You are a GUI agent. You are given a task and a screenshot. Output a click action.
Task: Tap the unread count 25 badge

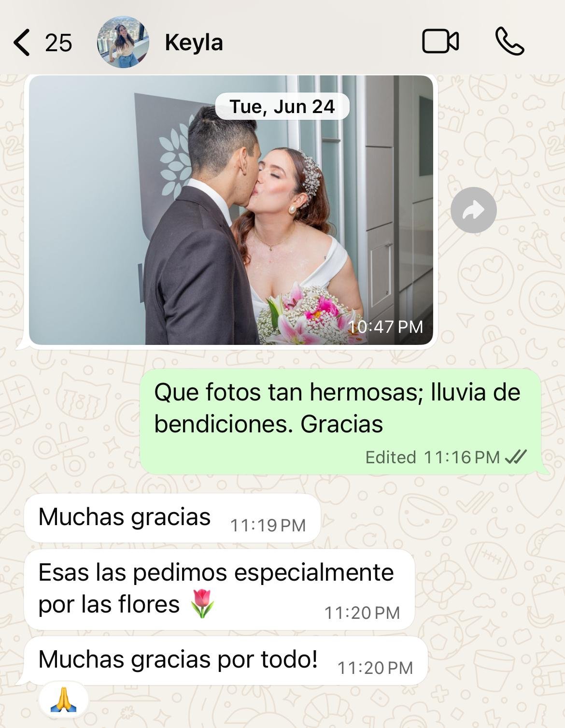(x=58, y=43)
